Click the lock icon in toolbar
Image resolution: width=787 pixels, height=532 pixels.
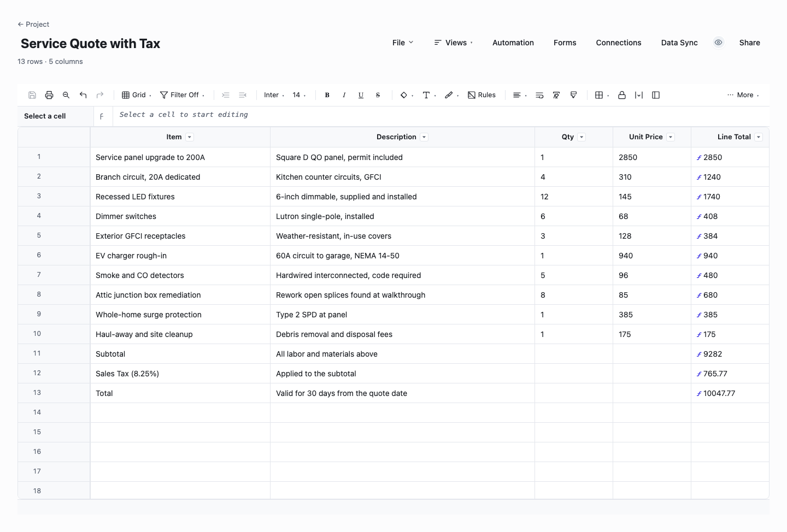622,95
